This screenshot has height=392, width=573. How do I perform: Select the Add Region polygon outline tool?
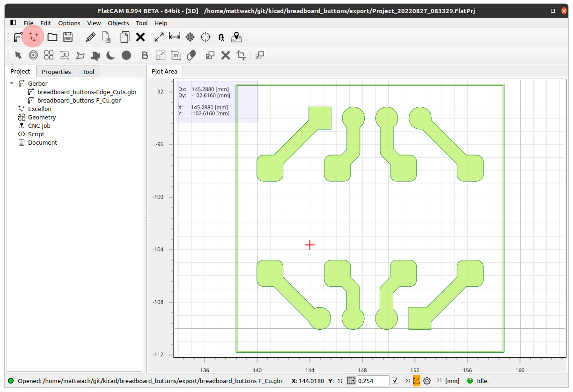[80, 55]
